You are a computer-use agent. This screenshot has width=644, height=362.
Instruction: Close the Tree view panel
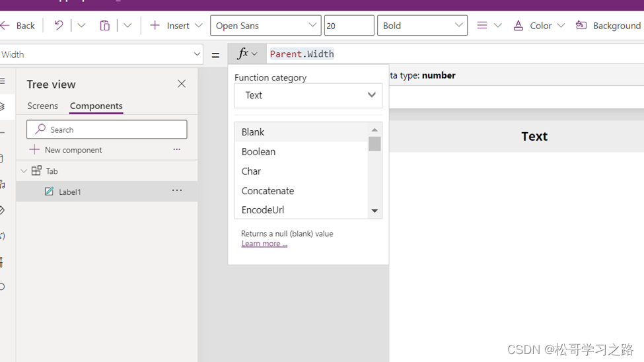click(182, 84)
